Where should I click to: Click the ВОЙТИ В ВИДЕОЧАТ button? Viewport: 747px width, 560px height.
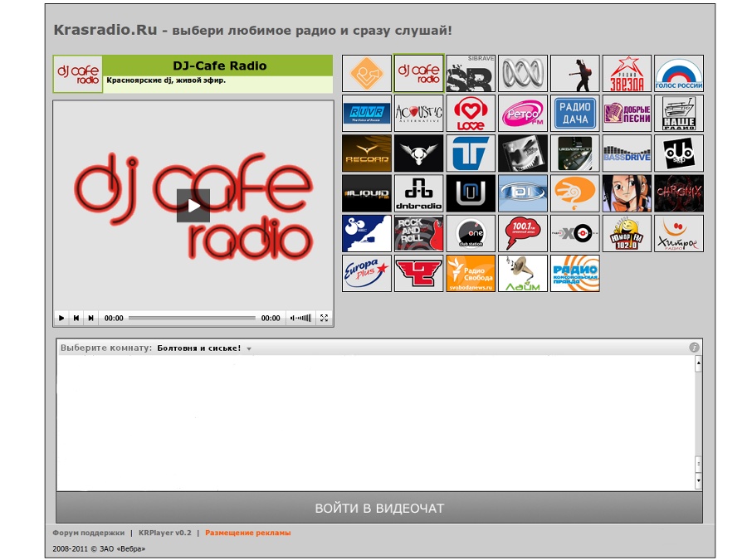coord(379,508)
